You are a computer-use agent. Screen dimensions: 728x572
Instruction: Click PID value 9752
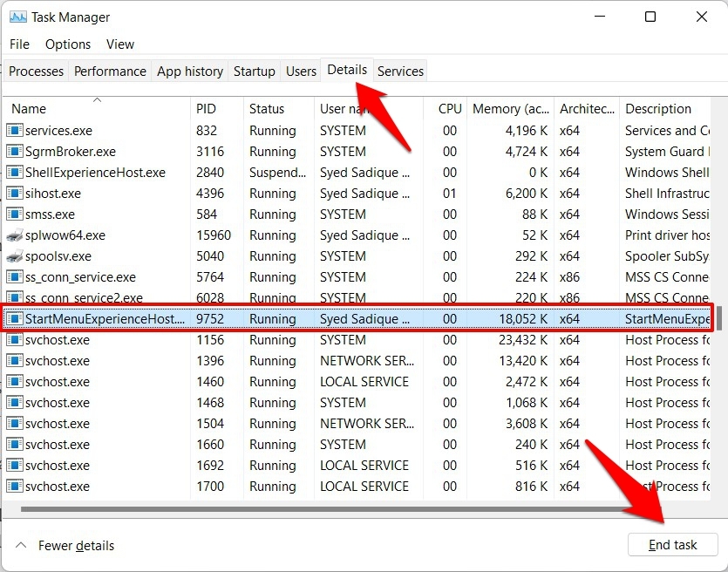tap(210, 319)
